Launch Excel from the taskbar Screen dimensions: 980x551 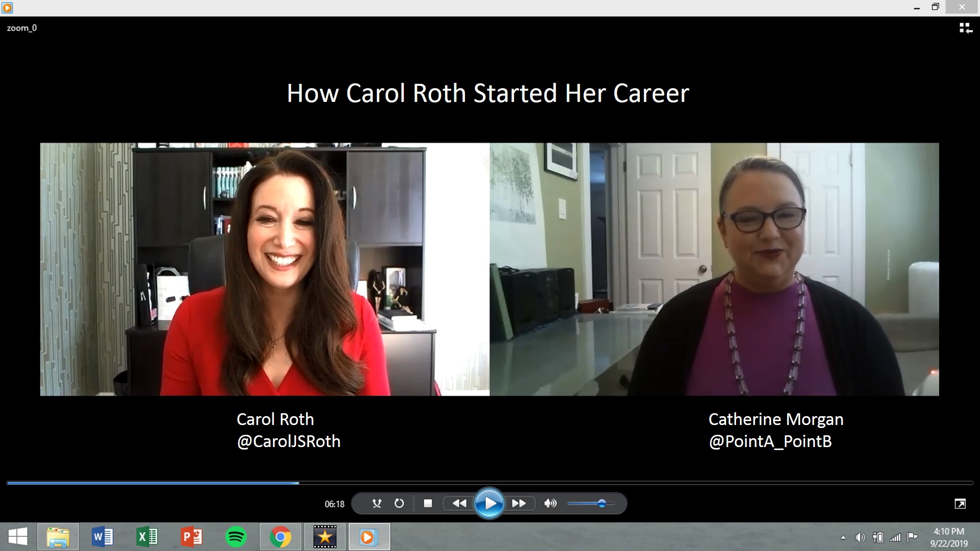tap(147, 537)
